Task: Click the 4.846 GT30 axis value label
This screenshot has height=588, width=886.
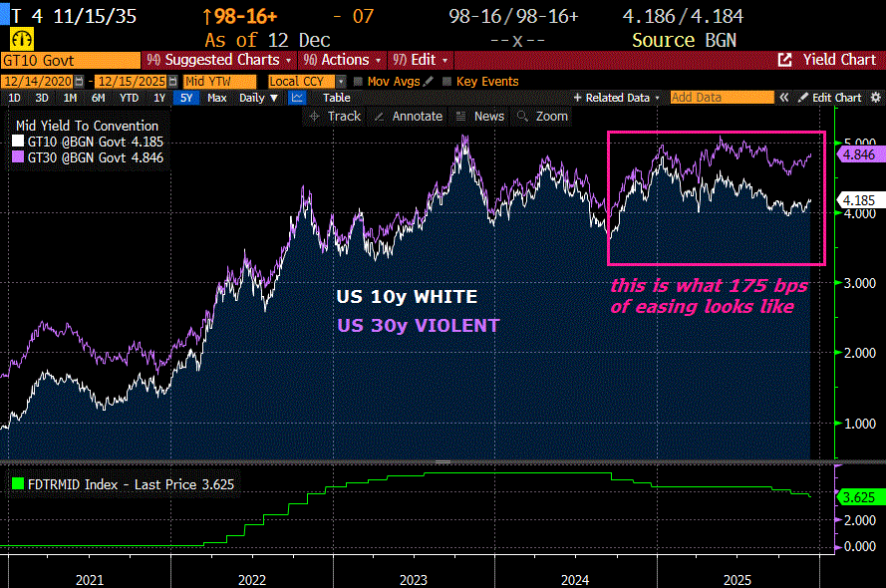Action: point(859,154)
